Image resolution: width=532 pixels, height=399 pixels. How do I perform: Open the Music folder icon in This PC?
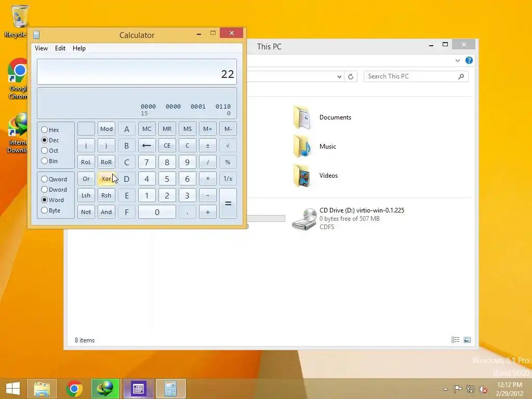[302, 146]
